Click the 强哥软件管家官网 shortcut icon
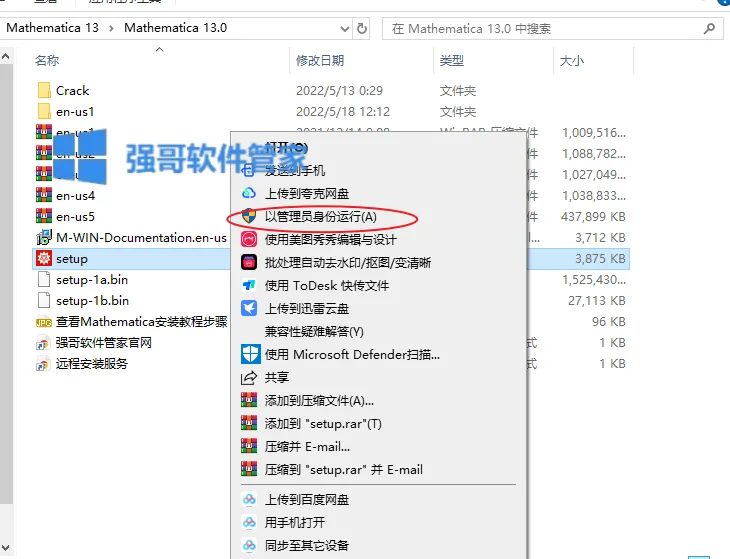Screen dimensions: 730x559 [43, 343]
